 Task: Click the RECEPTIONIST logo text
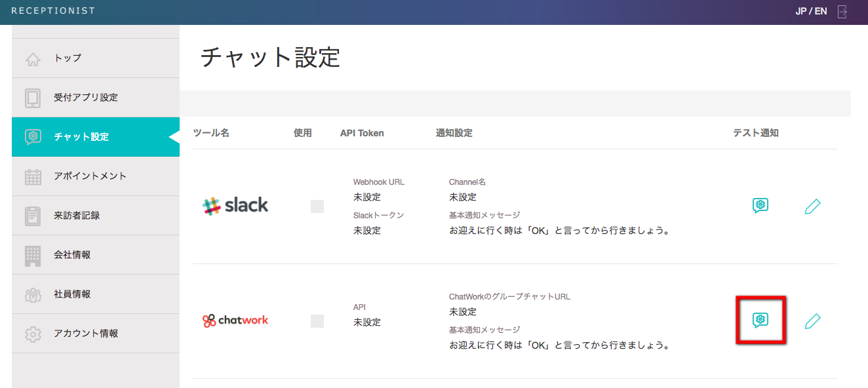pyautogui.click(x=53, y=11)
